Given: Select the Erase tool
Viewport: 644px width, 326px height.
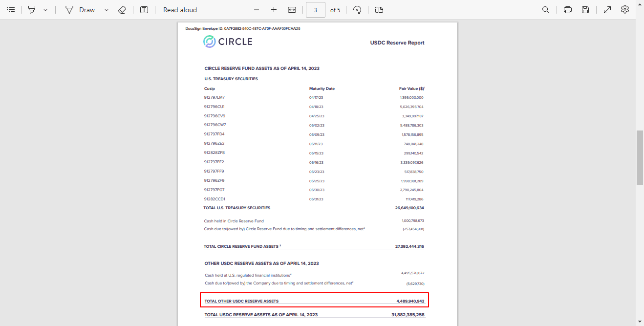Looking at the screenshot, I should tap(122, 10).
